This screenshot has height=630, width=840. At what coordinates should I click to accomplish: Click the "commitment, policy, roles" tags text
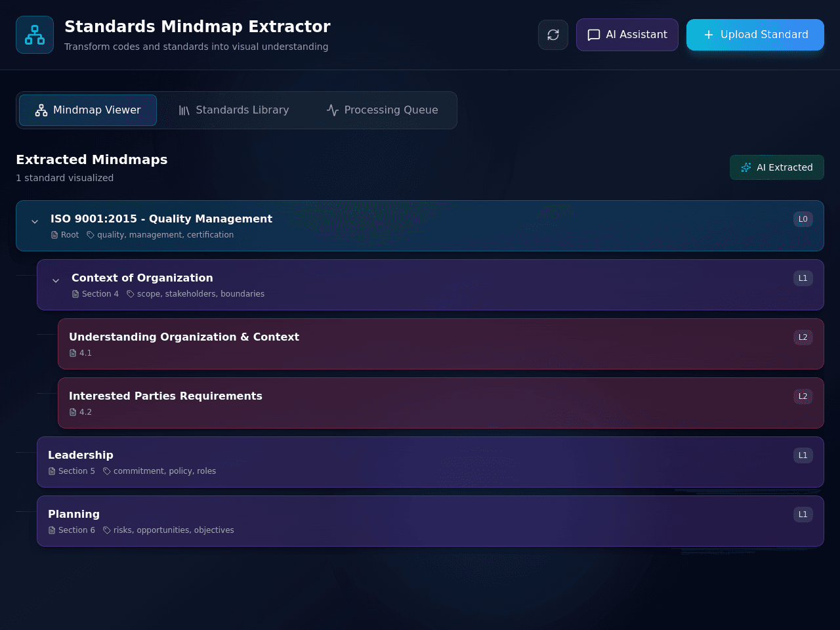(165, 471)
